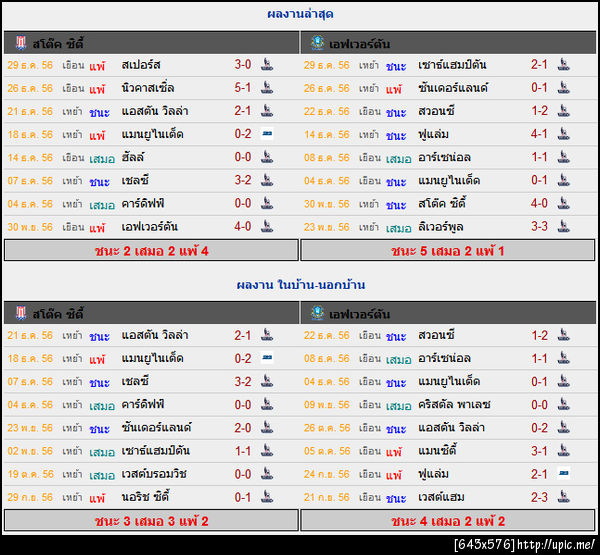
Task: Select opponent name เวสต์แฮม
Action: pyautogui.click(x=441, y=497)
